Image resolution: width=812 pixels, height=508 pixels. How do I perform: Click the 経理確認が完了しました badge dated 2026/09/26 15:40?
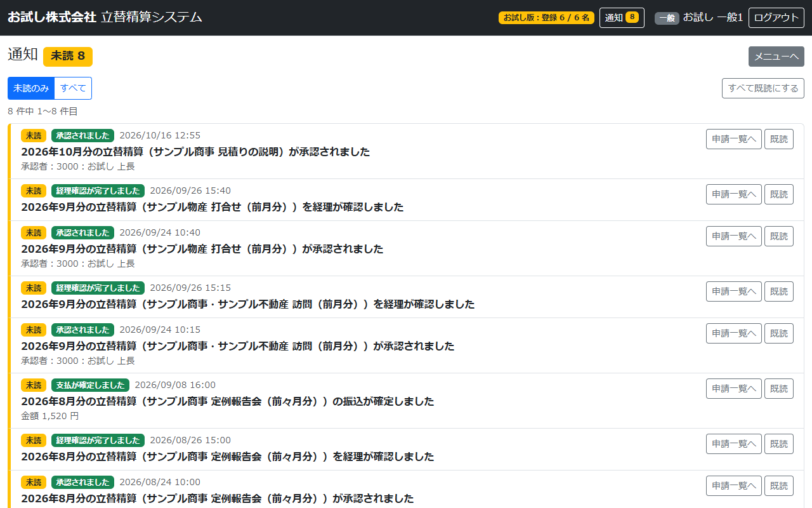(x=98, y=190)
